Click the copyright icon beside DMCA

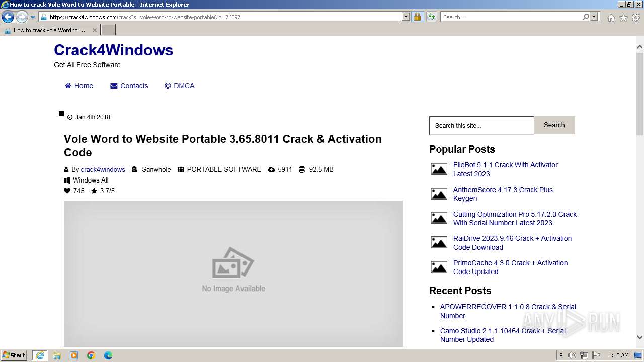click(x=168, y=86)
